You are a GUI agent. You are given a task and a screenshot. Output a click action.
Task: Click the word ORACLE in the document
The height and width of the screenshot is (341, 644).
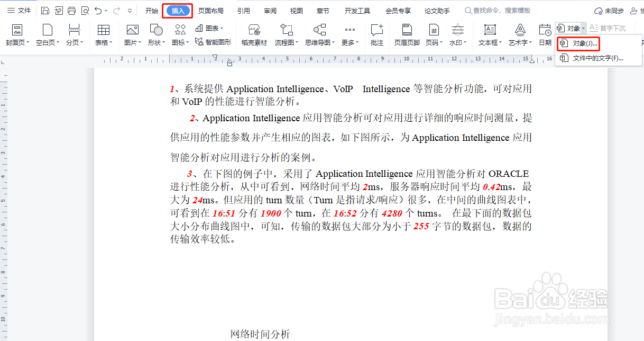[x=509, y=174]
